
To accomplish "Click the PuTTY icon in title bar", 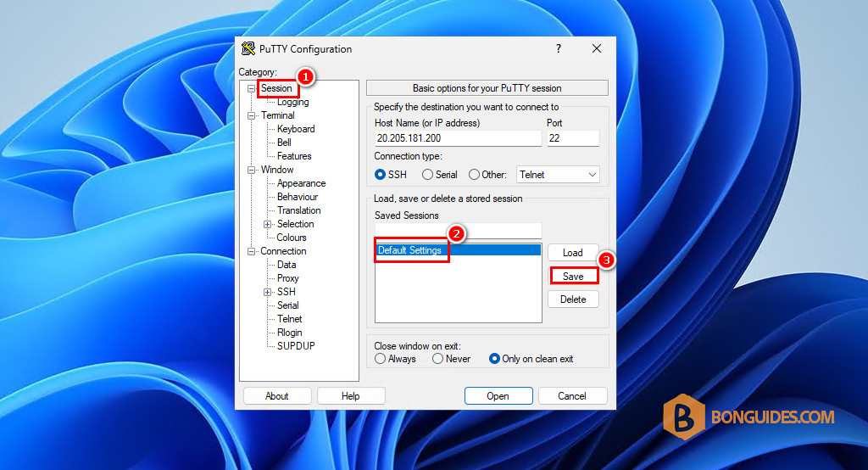I will click(248, 48).
